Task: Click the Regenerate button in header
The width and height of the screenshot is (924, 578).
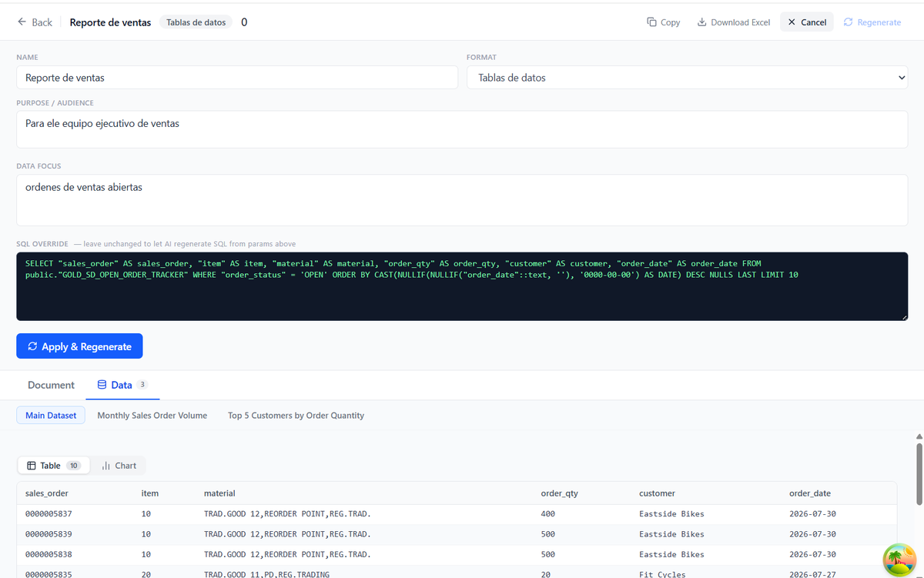Action: [x=872, y=22]
